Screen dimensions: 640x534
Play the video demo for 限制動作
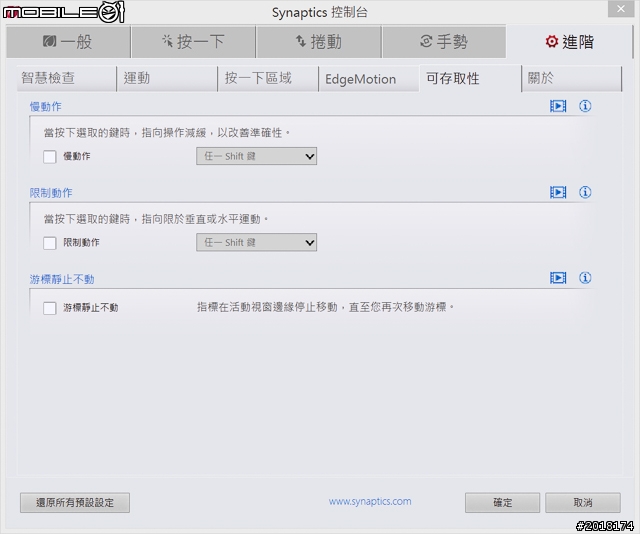(558, 192)
